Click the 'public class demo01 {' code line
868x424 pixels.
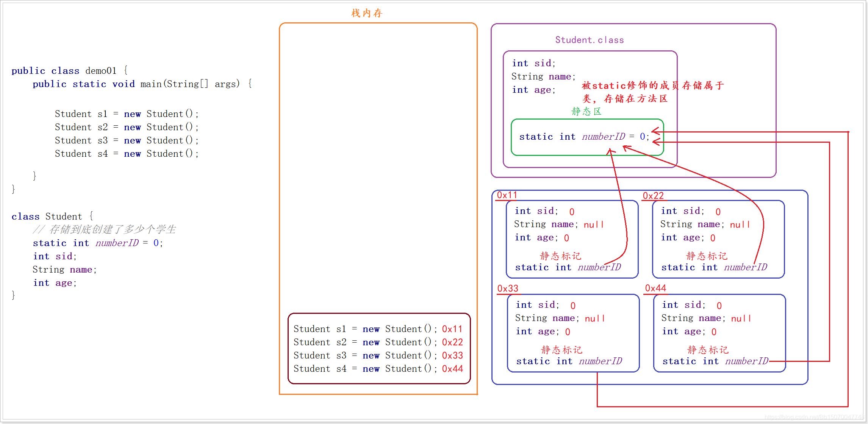click(70, 71)
